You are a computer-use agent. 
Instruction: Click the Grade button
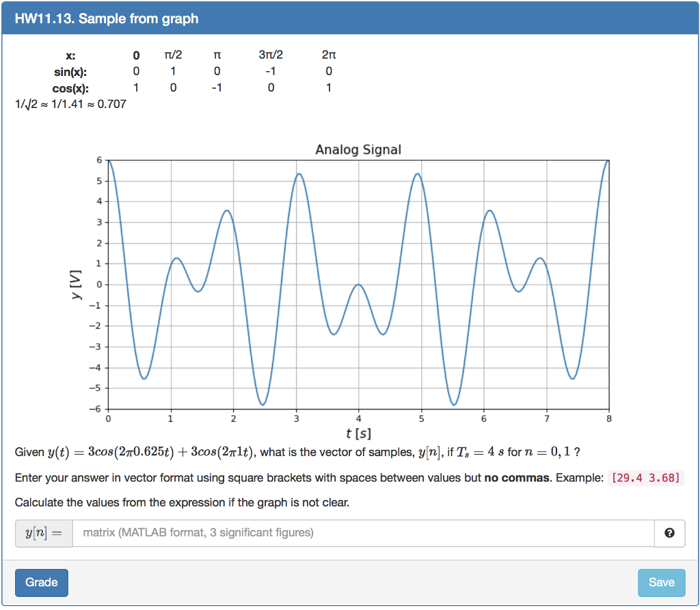[x=41, y=582]
